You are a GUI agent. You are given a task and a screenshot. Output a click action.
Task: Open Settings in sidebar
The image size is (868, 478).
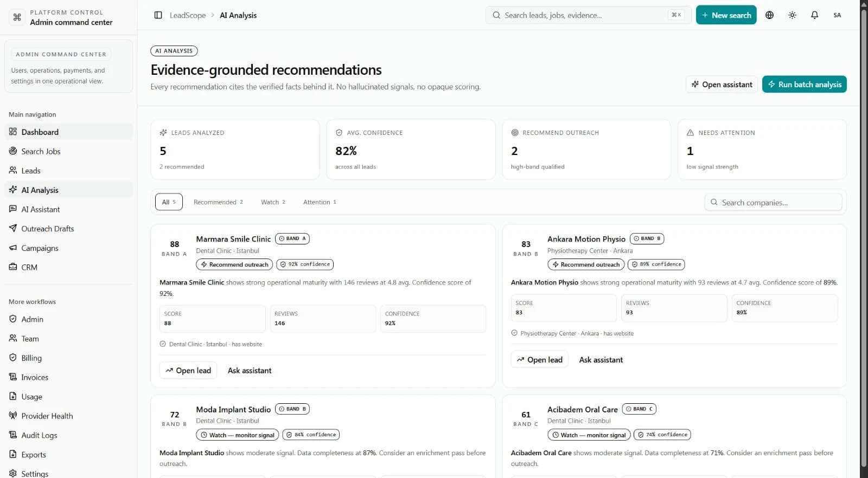pos(68,473)
